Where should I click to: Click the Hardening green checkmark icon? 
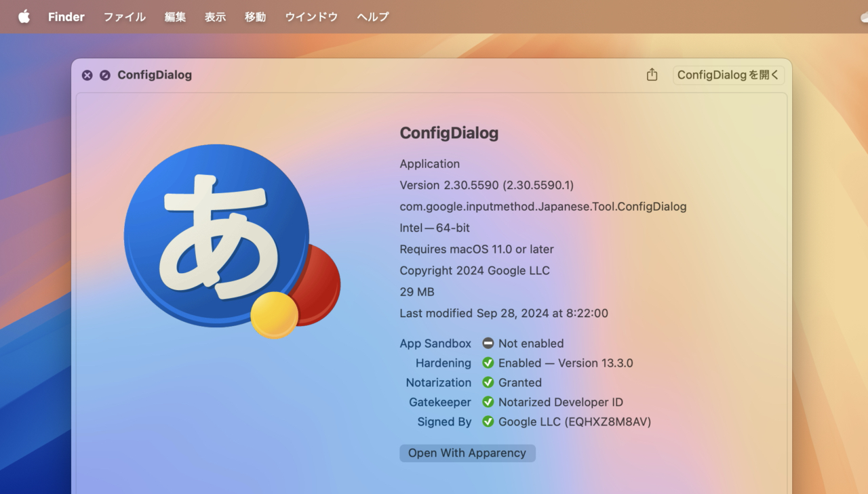pyautogui.click(x=488, y=363)
